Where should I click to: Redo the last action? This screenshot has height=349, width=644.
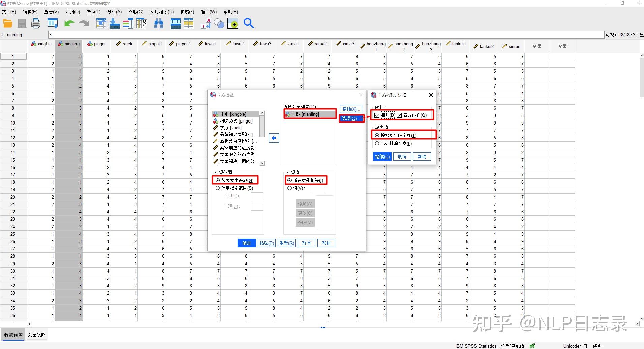coord(83,23)
